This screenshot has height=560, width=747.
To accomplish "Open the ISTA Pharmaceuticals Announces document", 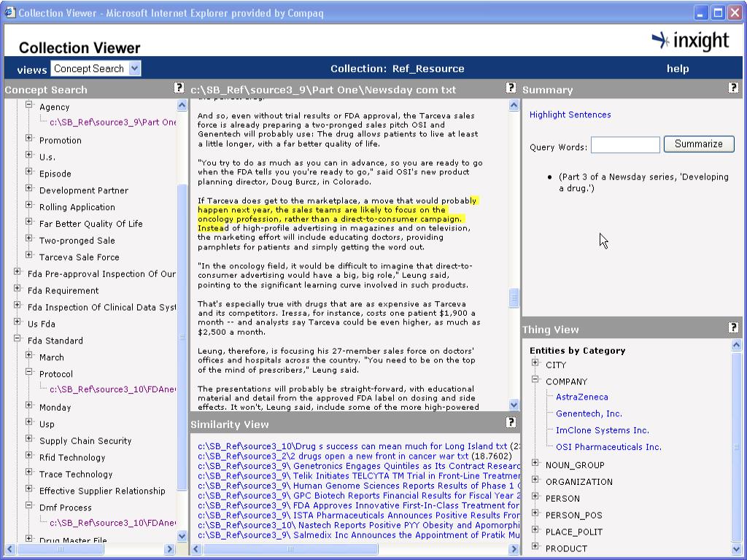I will click(358, 516).
